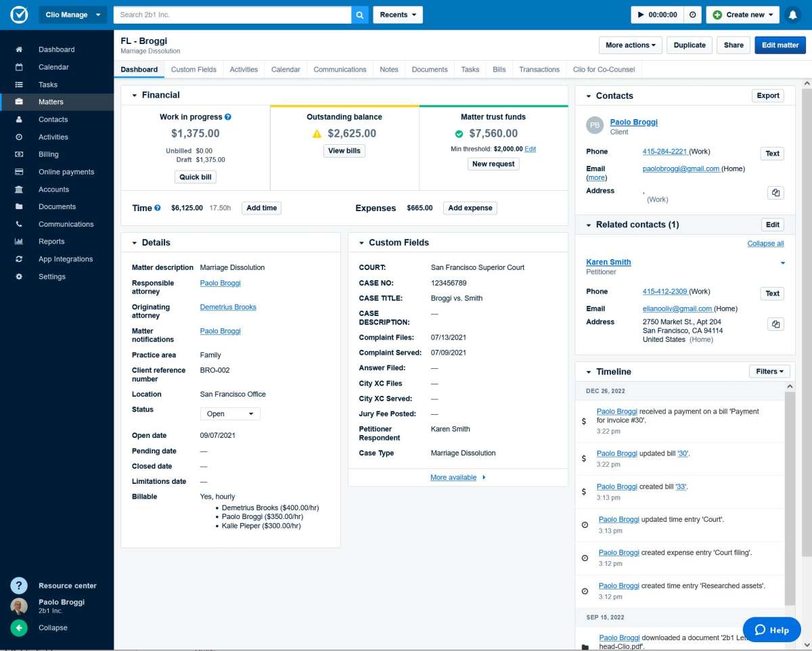Image resolution: width=812 pixels, height=651 pixels.
Task: Select Contacts in the left sidebar
Action: click(x=53, y=119)
